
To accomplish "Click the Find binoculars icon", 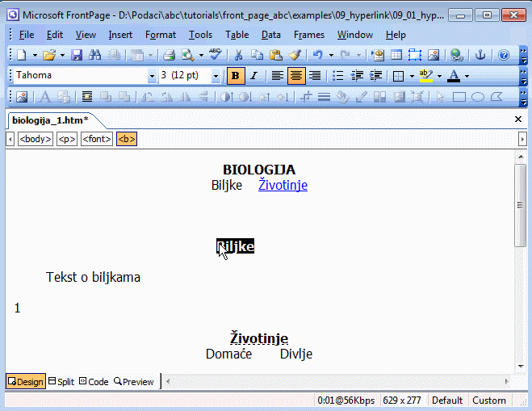I will pos(94,55).
